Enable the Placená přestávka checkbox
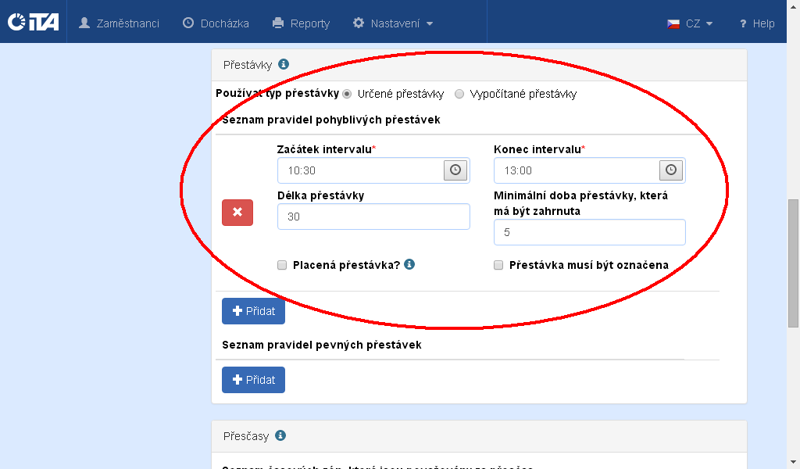This screenshot has width=800, height=469. [x=283, y=266]
